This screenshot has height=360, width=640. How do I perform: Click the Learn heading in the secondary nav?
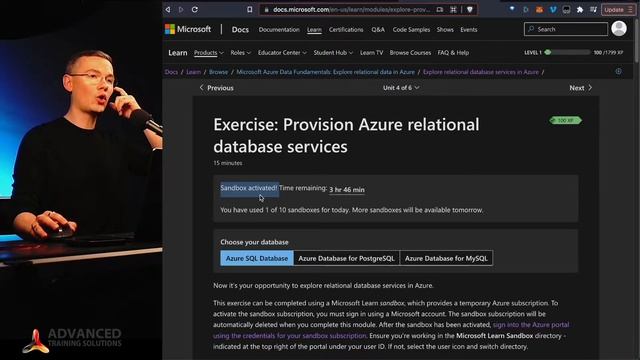[x=178, y=53]
